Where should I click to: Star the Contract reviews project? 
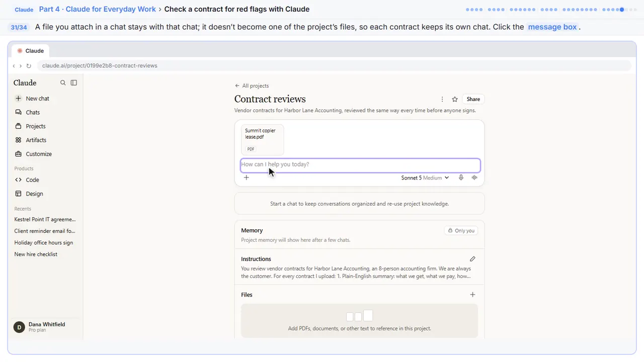[455, 100]
